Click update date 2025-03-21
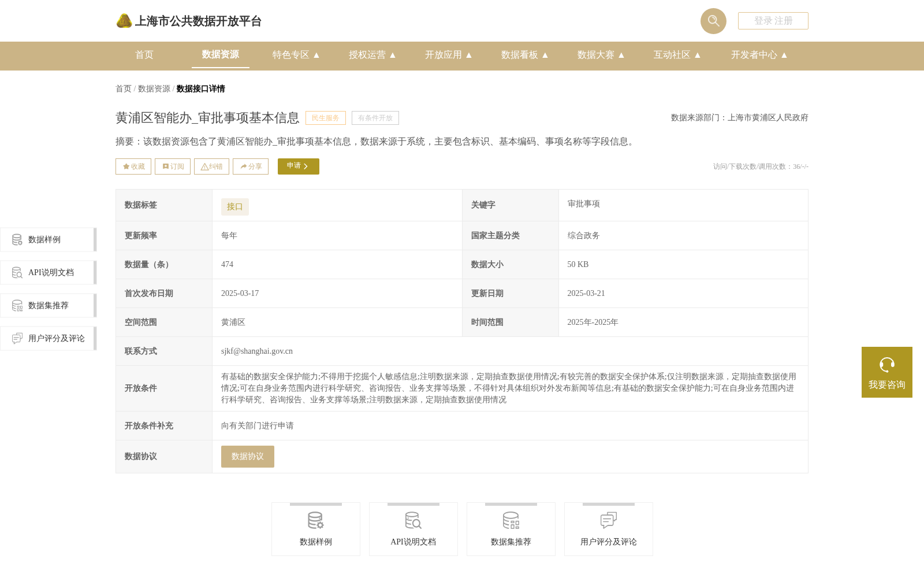 586,294
